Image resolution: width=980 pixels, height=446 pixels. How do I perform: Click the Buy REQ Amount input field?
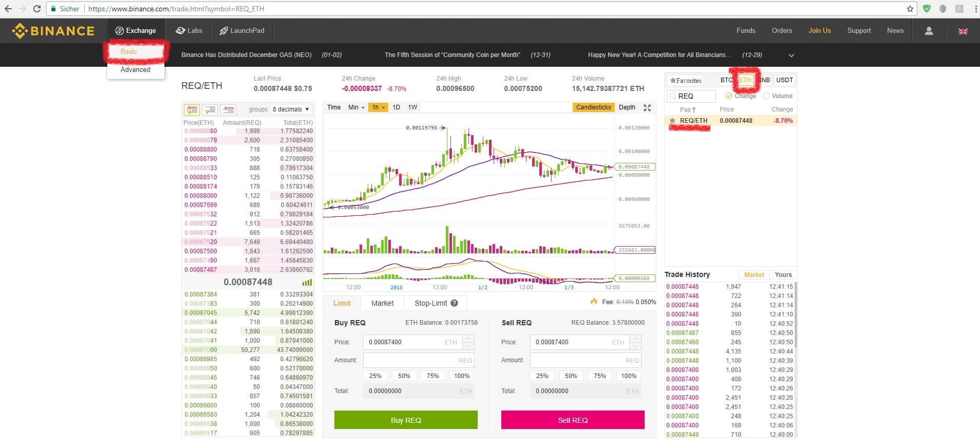(419, 360)
